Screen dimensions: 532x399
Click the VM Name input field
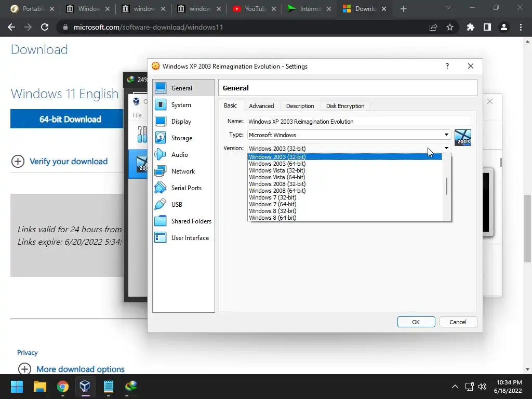click(x=359, y=122)
